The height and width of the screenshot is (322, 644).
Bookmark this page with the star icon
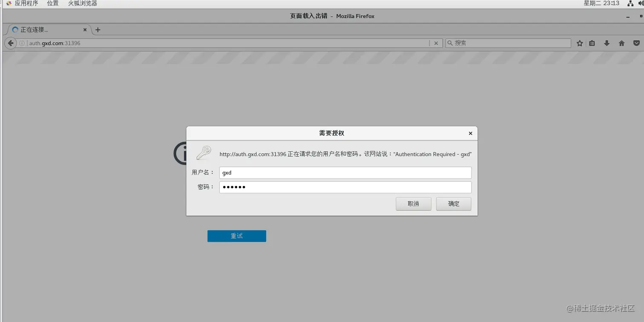(580, 43)
